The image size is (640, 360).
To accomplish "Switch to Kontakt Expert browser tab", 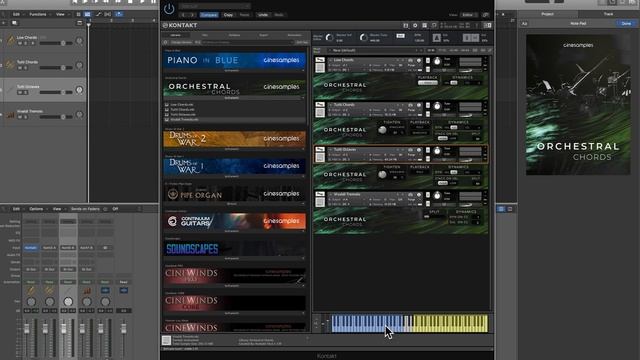I will pos(264,36).
